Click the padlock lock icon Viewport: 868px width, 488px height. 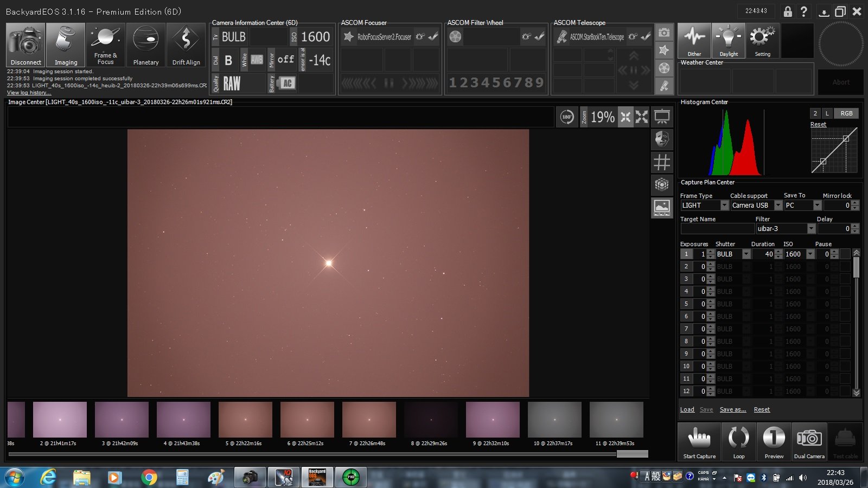pos(788,11)
